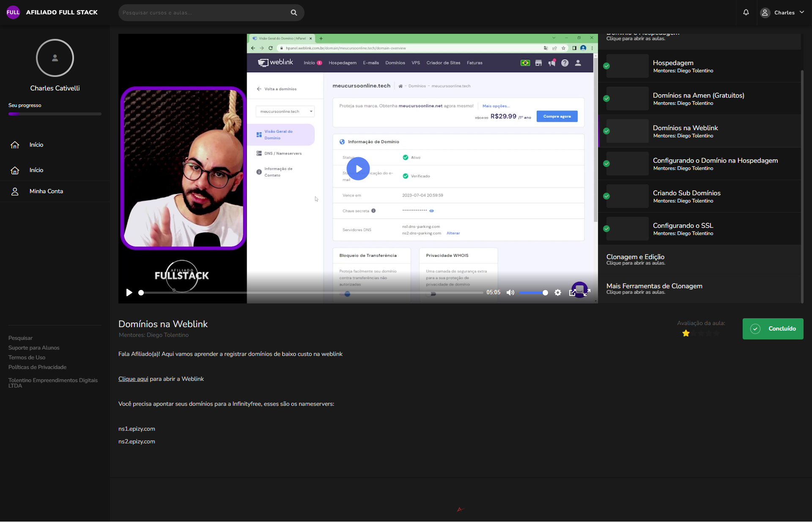Click the search magnifier icon
Screen dimensions: 812x522
(294, 13)
